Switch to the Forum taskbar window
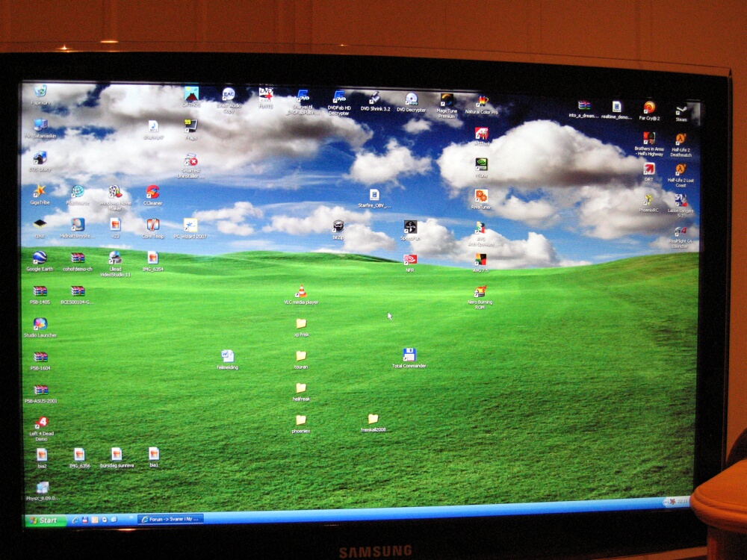This screenshot has width=747, height=560. coord(171,519)
